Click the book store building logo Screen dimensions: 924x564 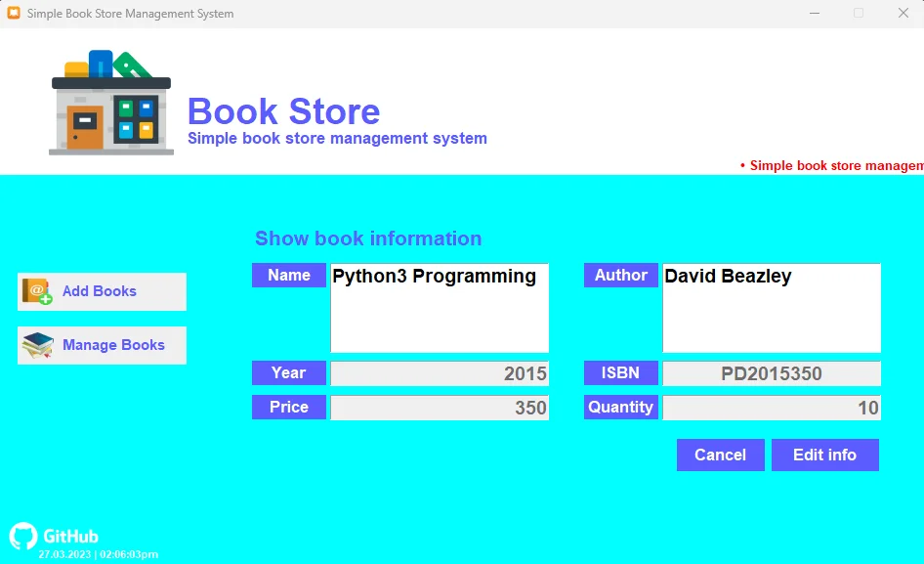pyautogui.click(x=110, y=103)
